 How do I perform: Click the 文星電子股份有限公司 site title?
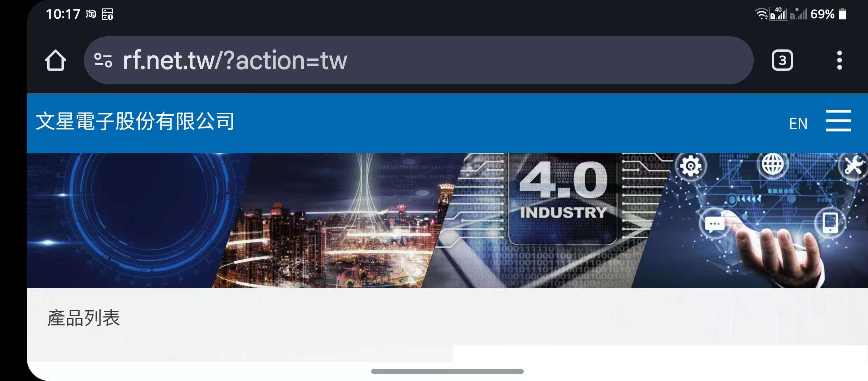point(135,121)
